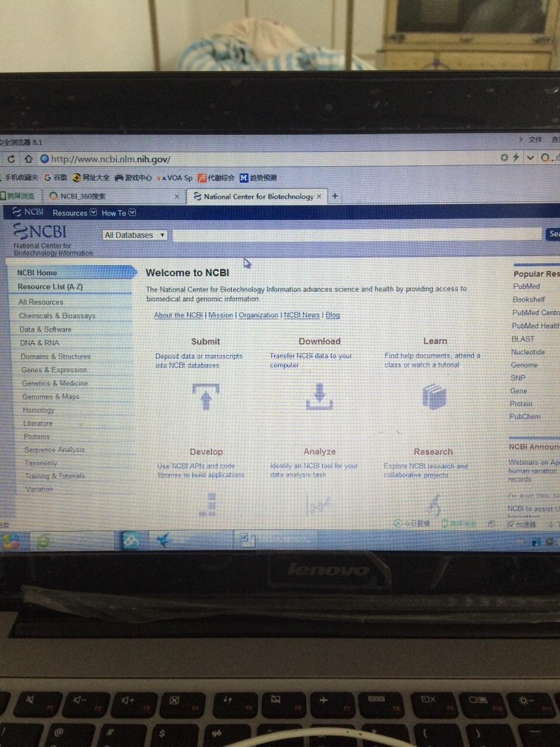The image size is (560, 747).
Task: Click the Submit upload arrow icon
Action: pyautogui.click(x=205, y=397)
